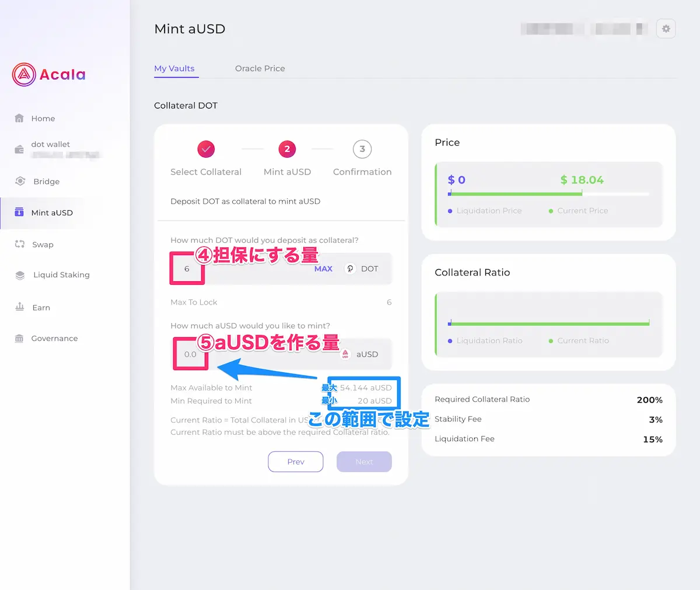Click the Current Ratio legend label
The image size is (700, 590).
click(583, 341)
